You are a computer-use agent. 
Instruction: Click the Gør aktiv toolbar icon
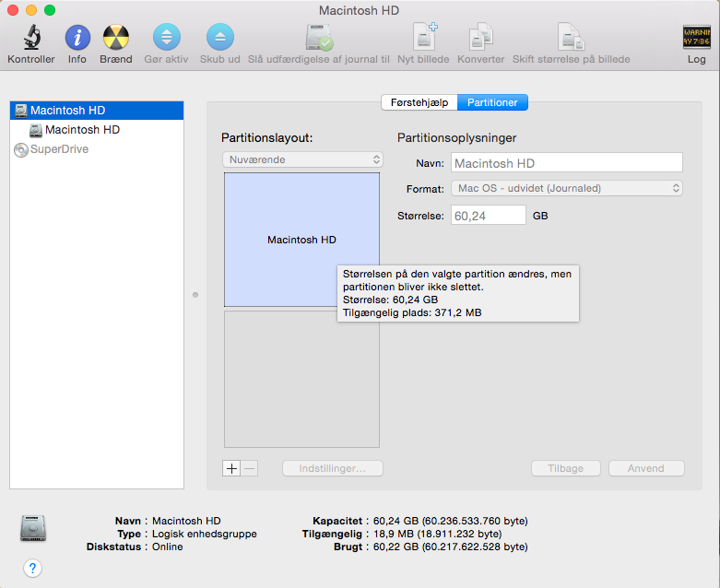166,37
